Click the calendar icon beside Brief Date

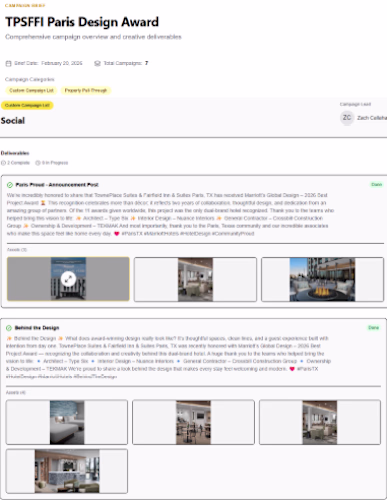pyautogui.click(x=8, y=63)
